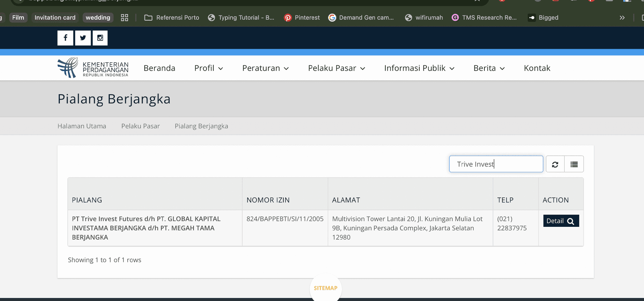Open Detail for PT Trive Invest Futures

(561, 221)
